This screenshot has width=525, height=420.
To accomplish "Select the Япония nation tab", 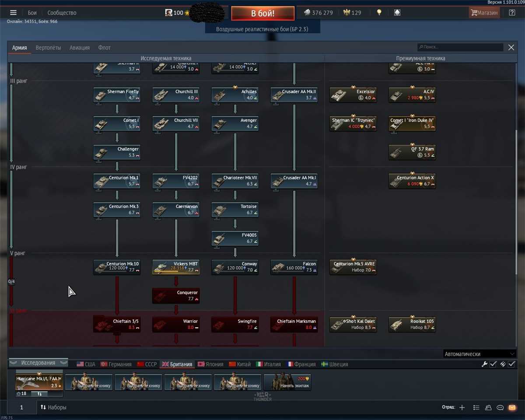I will point(210,364).
